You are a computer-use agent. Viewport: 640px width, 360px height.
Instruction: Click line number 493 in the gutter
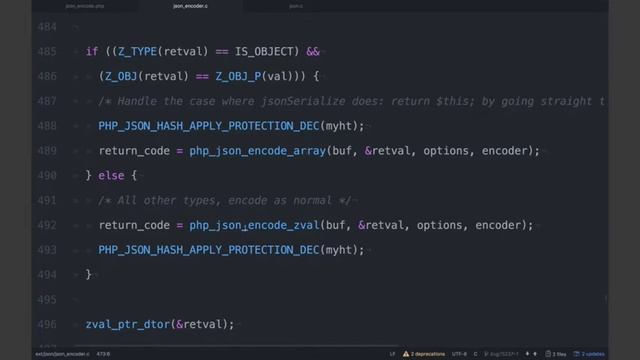[47, 250]
